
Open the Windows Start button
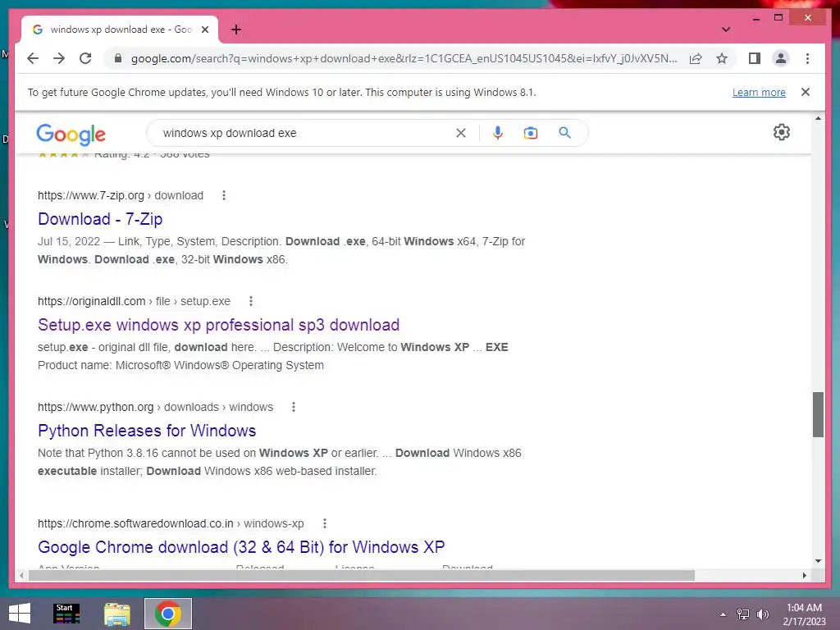point(20,614)
